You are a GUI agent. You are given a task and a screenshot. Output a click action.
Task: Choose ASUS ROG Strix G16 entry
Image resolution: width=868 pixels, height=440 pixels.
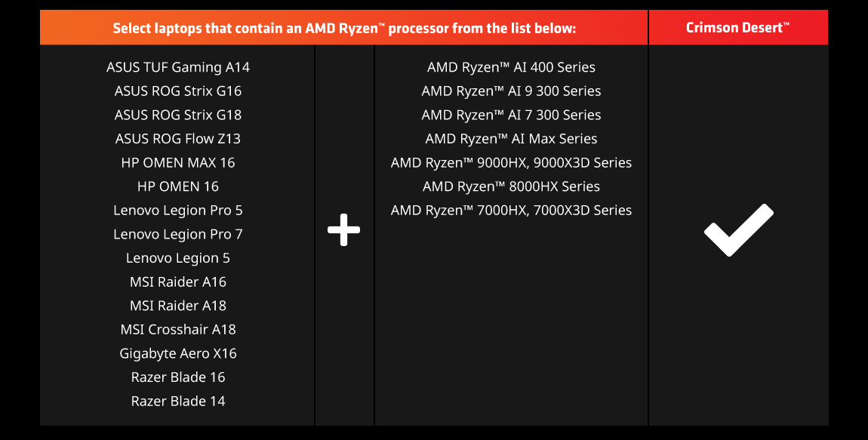(x=178, y=91)
